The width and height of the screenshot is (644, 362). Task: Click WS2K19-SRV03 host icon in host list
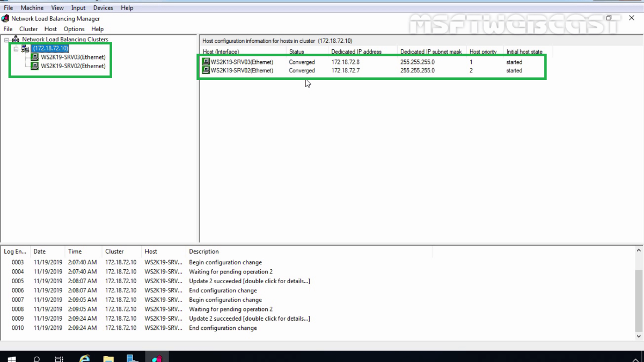(x=206, y=62)
